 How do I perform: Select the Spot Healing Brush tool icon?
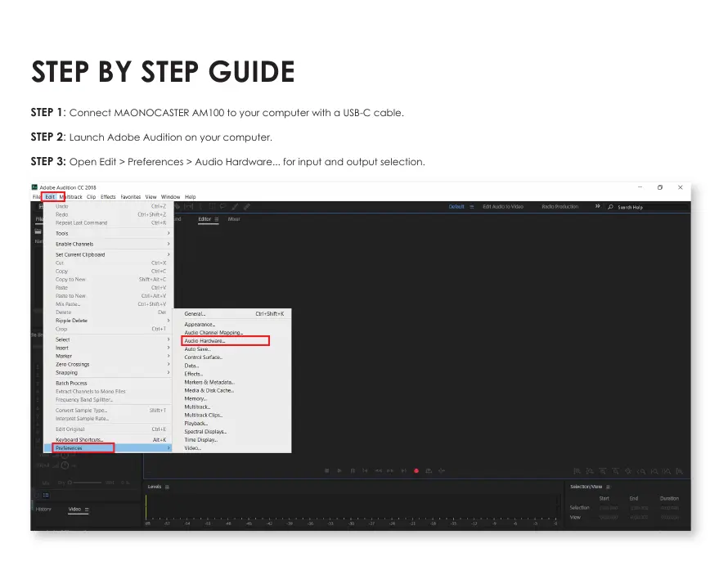[246, 206]
